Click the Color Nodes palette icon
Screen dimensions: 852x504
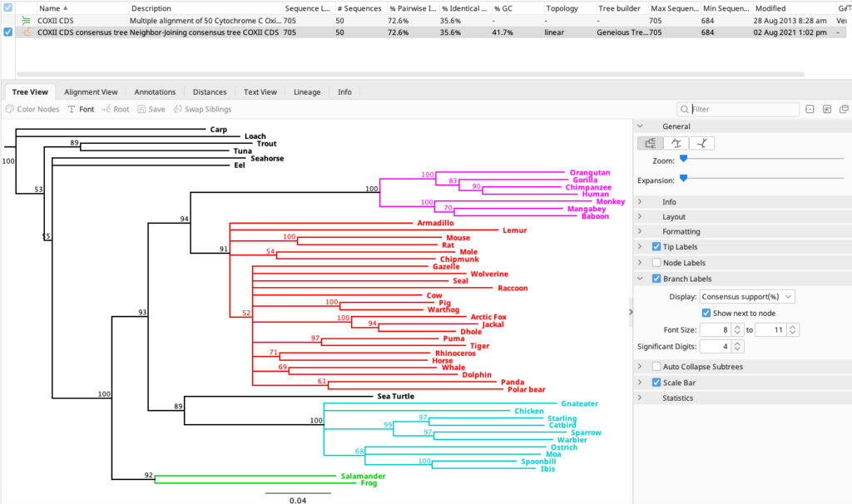(x=10, y=109)
